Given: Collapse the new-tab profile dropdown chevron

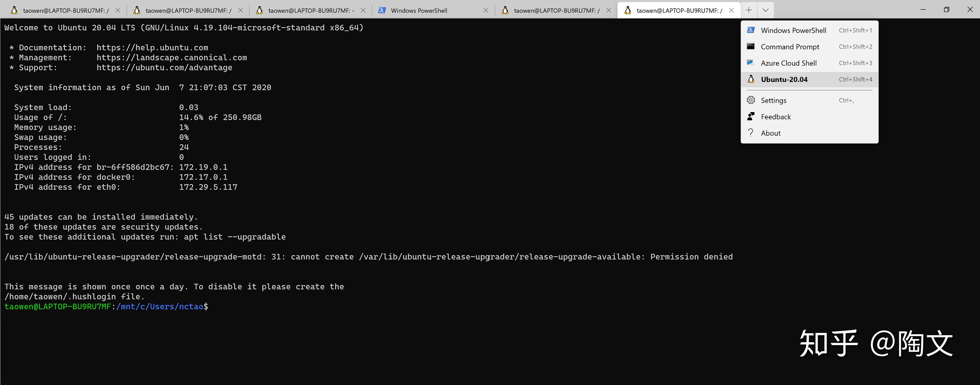Looking at the screenshot, I should (x=765, y=10).
